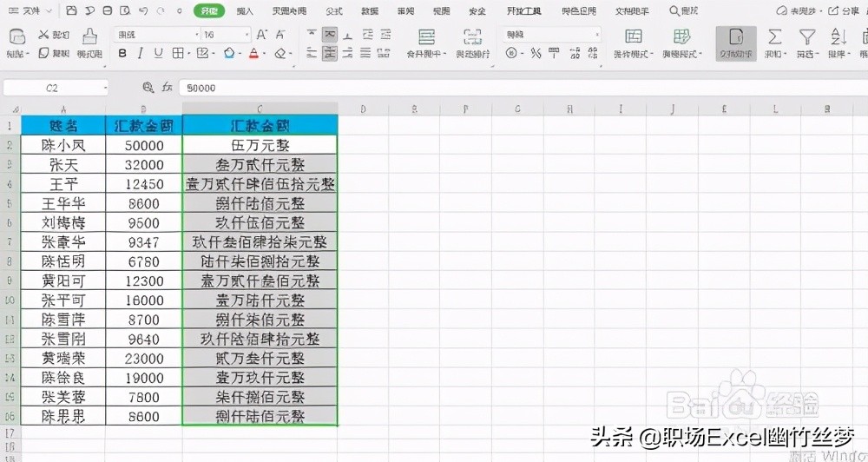The width and height of the screenshot is (868, 462).
Task: Decrease font size with the smaller A icon
Action: 280,35
